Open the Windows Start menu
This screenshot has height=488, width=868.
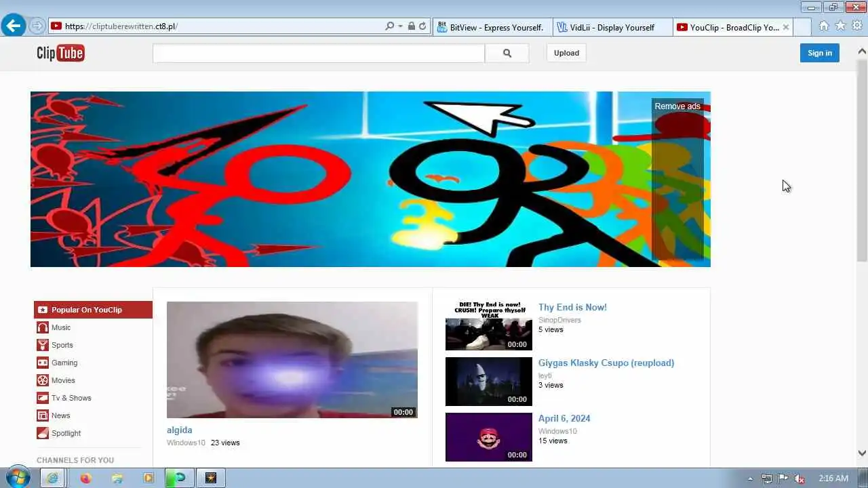tap(16, 477)
